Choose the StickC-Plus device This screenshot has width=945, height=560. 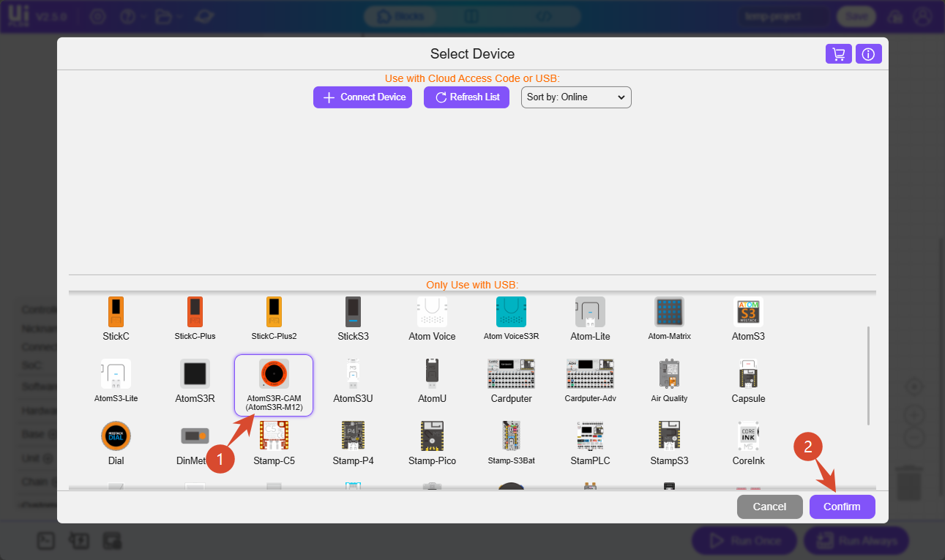click(x=195, y=312)
